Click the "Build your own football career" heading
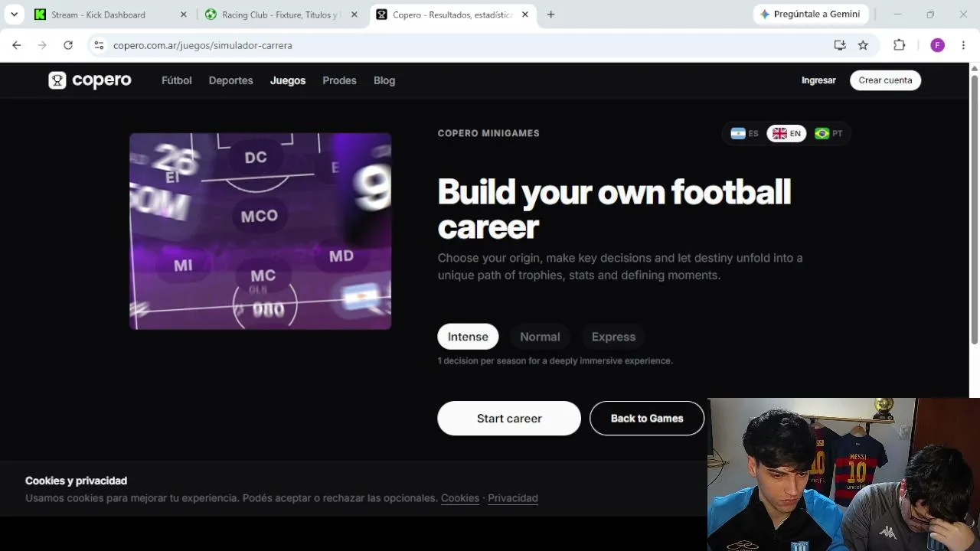980x551 pixels. [x=614, y=209]
